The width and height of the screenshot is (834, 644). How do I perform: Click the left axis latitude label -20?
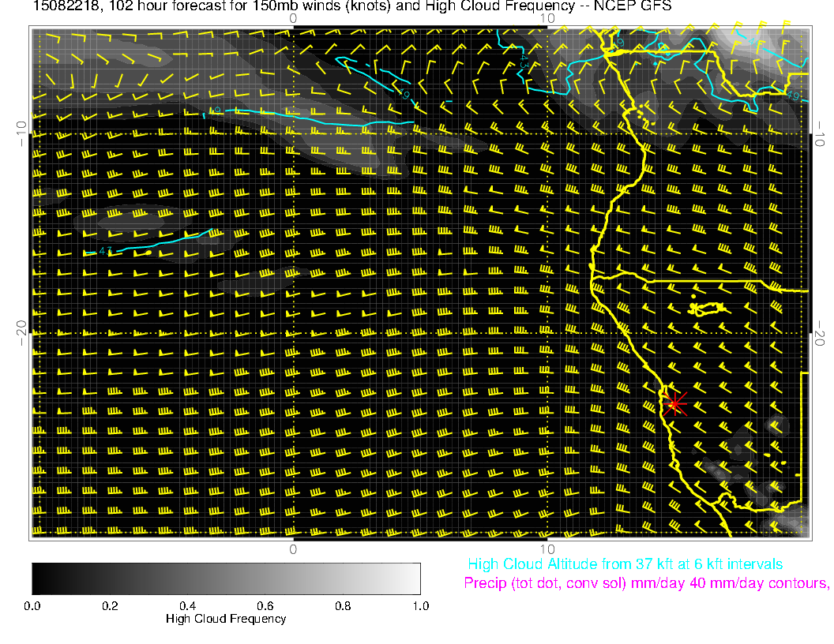point(20,332)
